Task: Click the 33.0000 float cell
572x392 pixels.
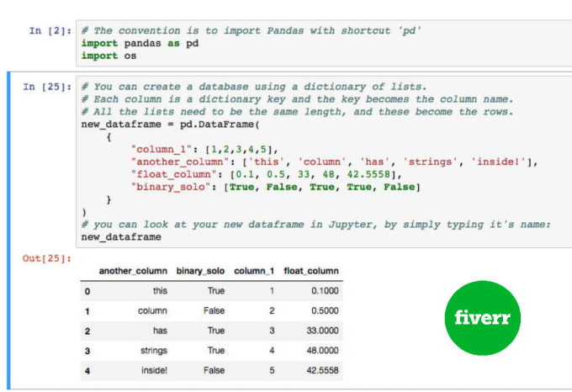Action: click(x=322, y=331)
